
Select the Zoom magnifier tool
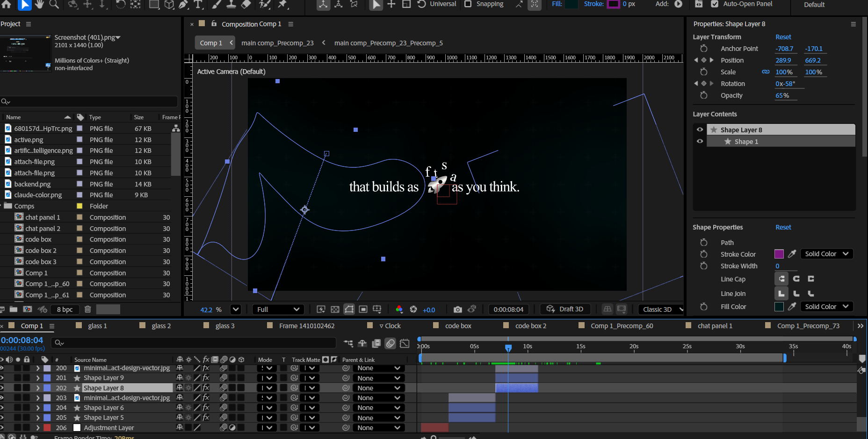[54, 4]
